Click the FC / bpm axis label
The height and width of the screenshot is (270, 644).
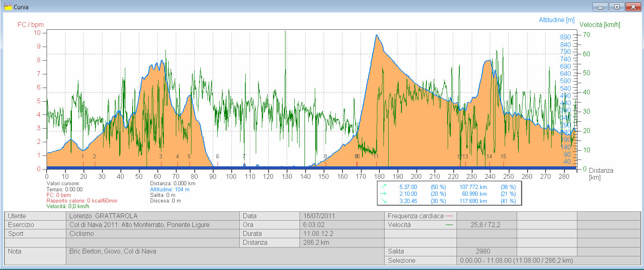(31, 25)
